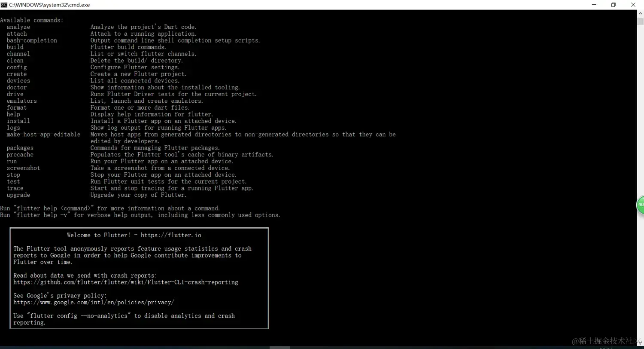Click the "create" command name
The image size is (644, 349).
tap(17, 74)
